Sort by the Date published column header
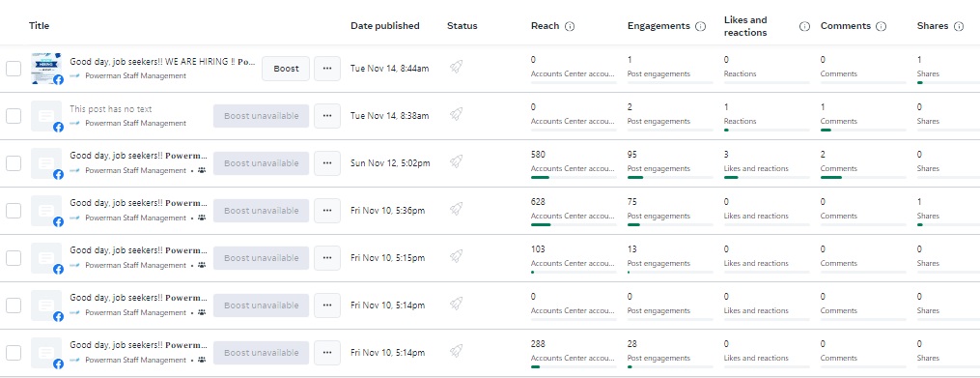The image size is (980, 378). (384, 26)
